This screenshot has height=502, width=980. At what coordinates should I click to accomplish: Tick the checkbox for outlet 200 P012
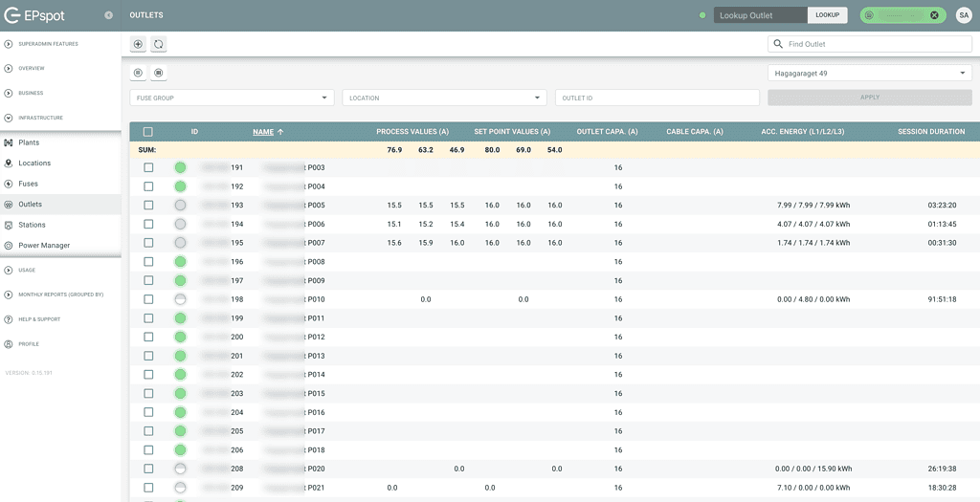148,337
